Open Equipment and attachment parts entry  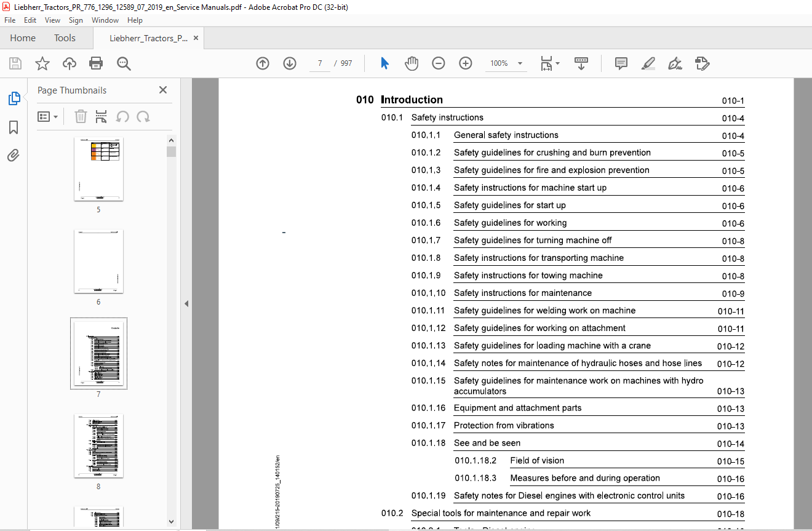(517, 408)
